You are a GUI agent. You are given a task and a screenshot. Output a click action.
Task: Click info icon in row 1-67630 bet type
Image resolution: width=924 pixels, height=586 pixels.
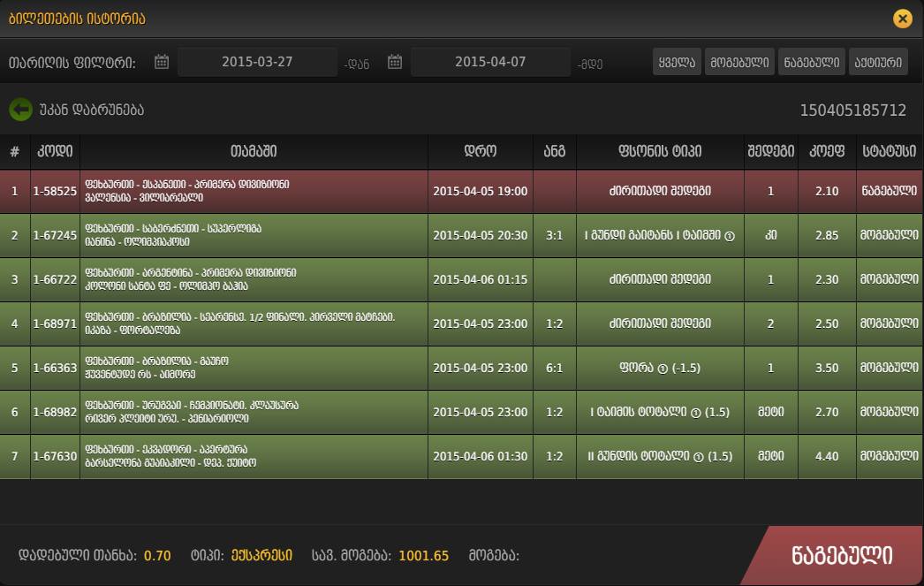[699, 458]
